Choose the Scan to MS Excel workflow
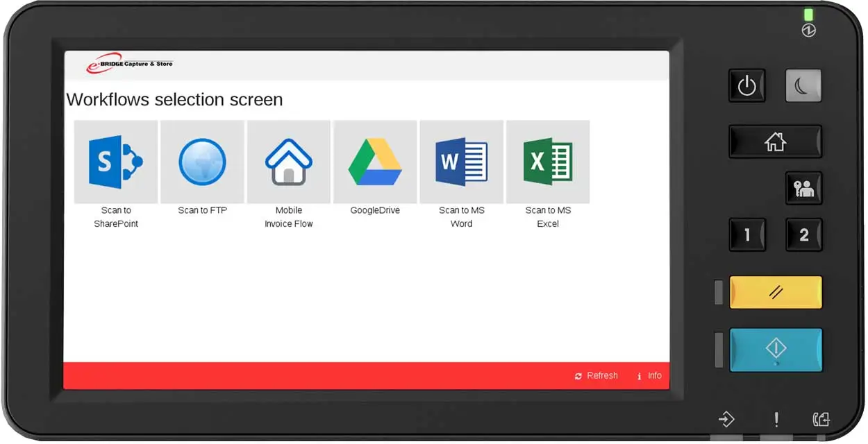 (548, 162)
